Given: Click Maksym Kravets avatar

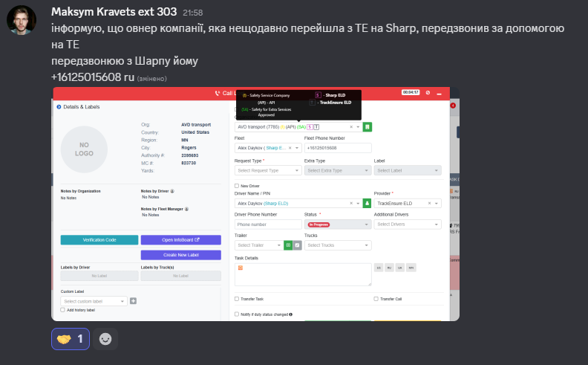Looking at the screenshot, I should (22, 20).
